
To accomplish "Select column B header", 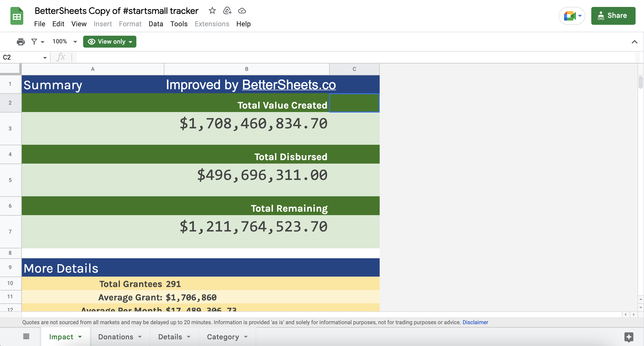I will coord(247,69).
